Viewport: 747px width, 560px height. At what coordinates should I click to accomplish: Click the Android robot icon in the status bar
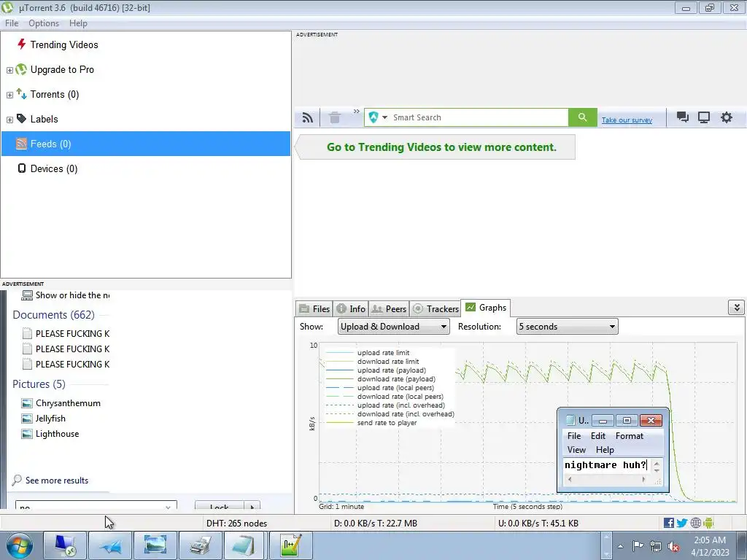pyautogui.click(x=708, y=524)
